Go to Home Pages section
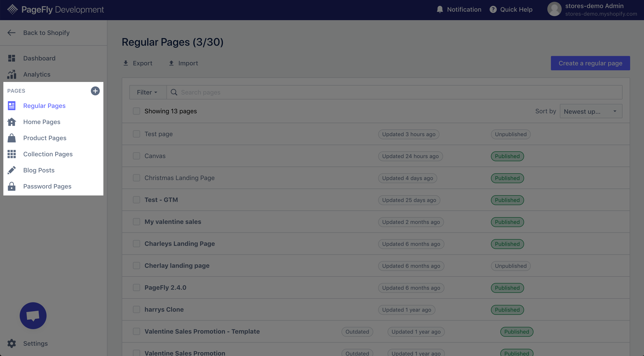This screenshot has height=356, width=644. [x=42, y=122]
